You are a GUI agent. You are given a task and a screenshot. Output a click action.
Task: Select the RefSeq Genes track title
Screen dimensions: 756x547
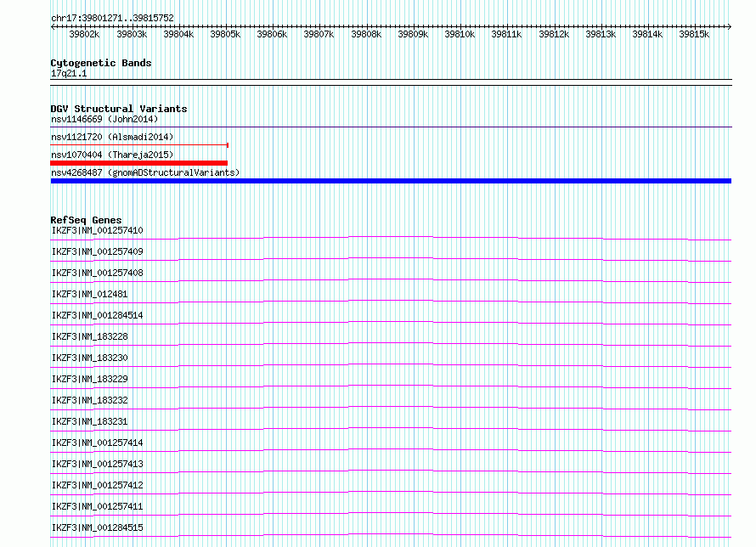click(86, 220)
